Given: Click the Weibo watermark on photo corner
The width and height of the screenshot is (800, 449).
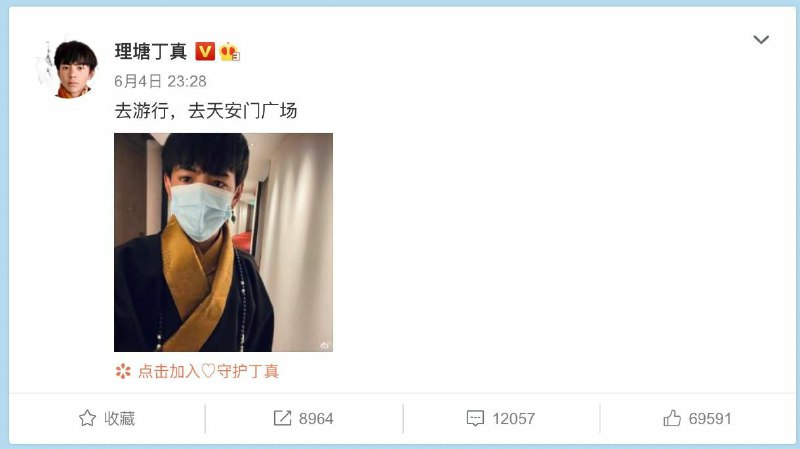Looking at the screenshot, I should click(x=324, y=346).
